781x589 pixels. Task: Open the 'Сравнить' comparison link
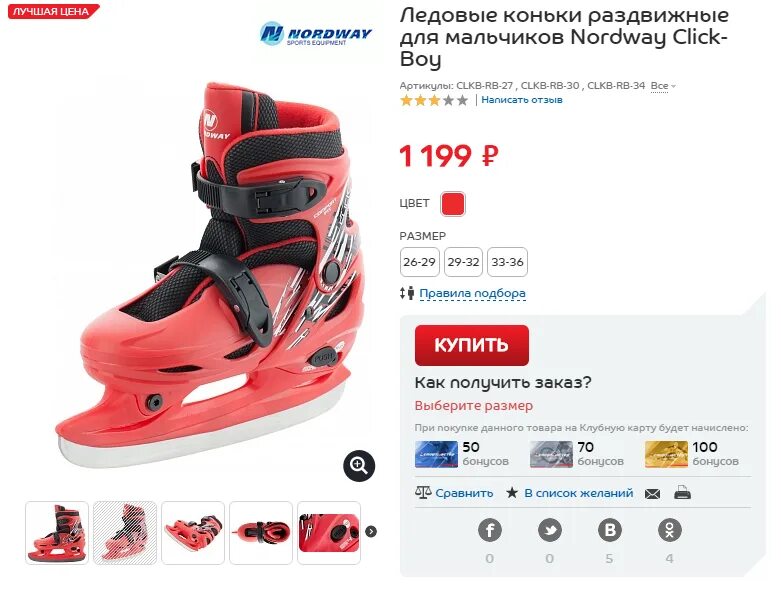tap(464, 493)
